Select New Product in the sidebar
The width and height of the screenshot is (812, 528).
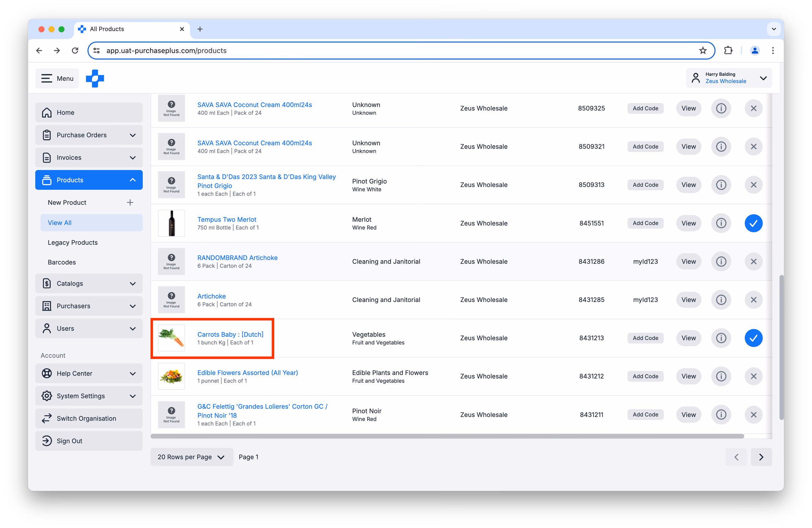tap(67, 202)
